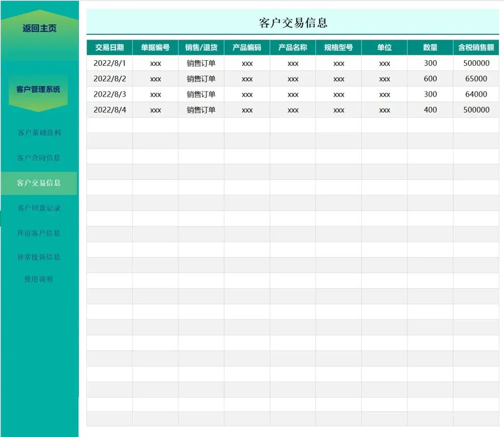Click the 客户管理系统 hexagon badge

click(38, 90)
